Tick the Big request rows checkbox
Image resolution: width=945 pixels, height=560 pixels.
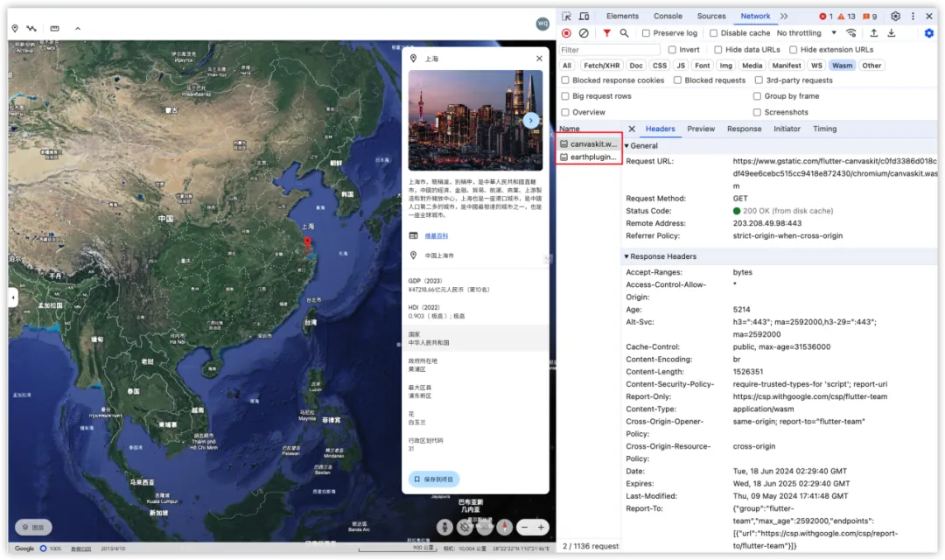(565, 96)
